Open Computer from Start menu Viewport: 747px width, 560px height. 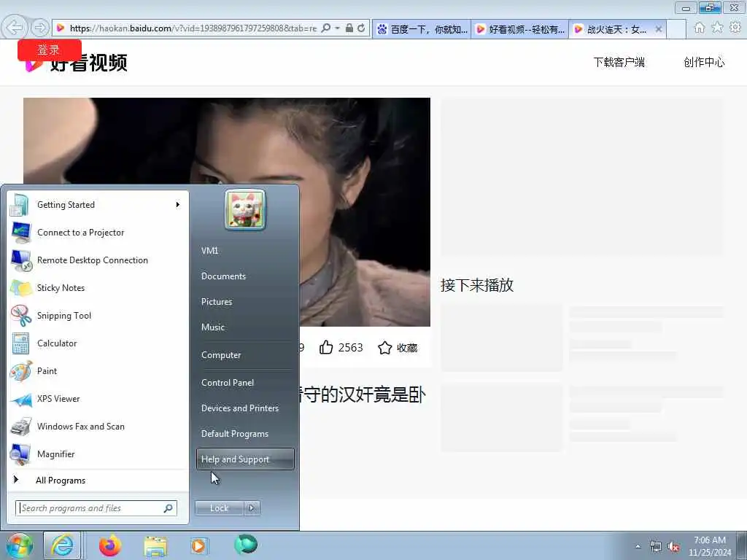coord(245,355)
